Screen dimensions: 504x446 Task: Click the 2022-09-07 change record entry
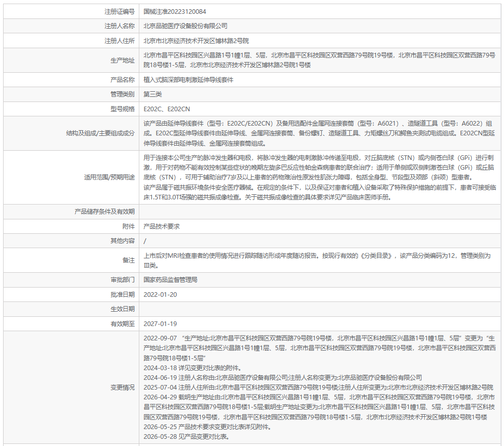tap(320, 348)
